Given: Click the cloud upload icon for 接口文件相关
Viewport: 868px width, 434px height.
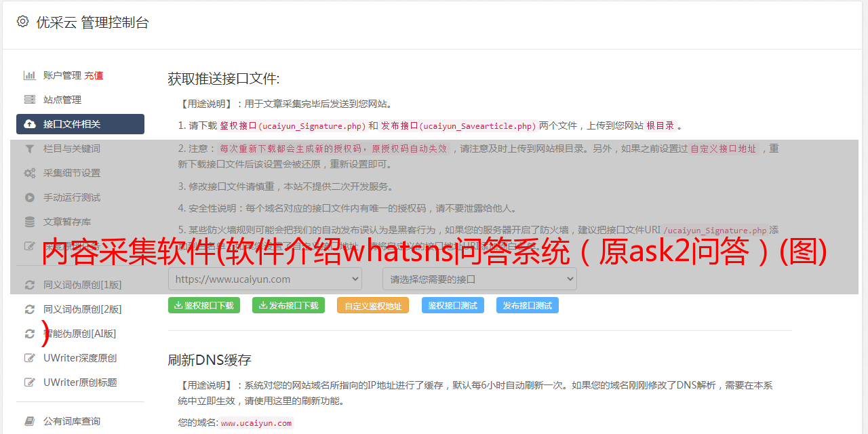Looking at the screenshot, I should (x=30, y=124).
